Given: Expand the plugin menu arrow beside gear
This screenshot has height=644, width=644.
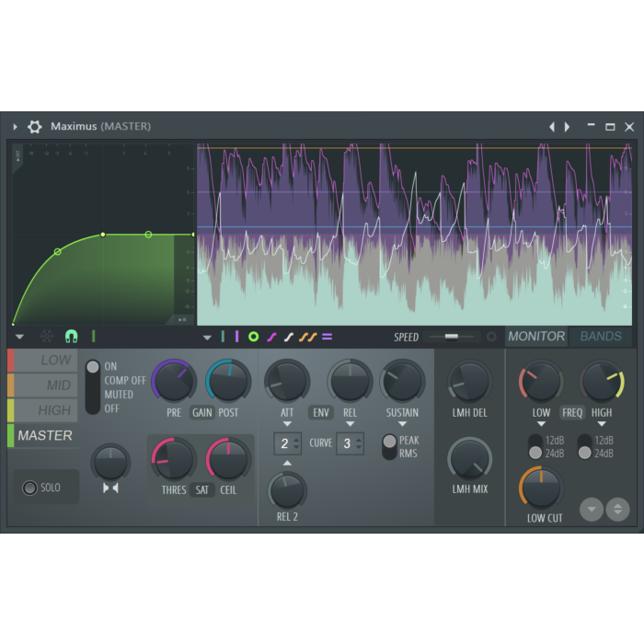Looking at the screenshot, I should [16, 127].
